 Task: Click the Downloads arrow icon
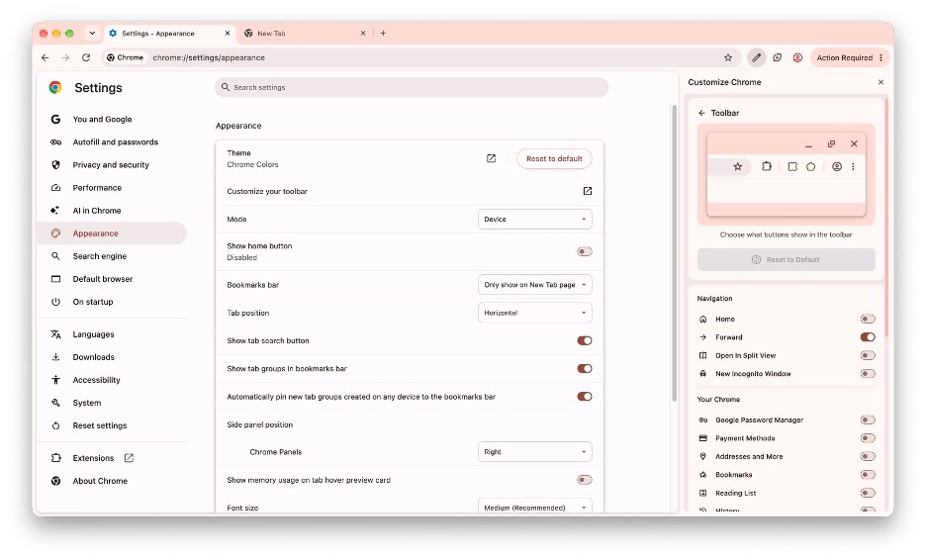(x=55, y=357)
